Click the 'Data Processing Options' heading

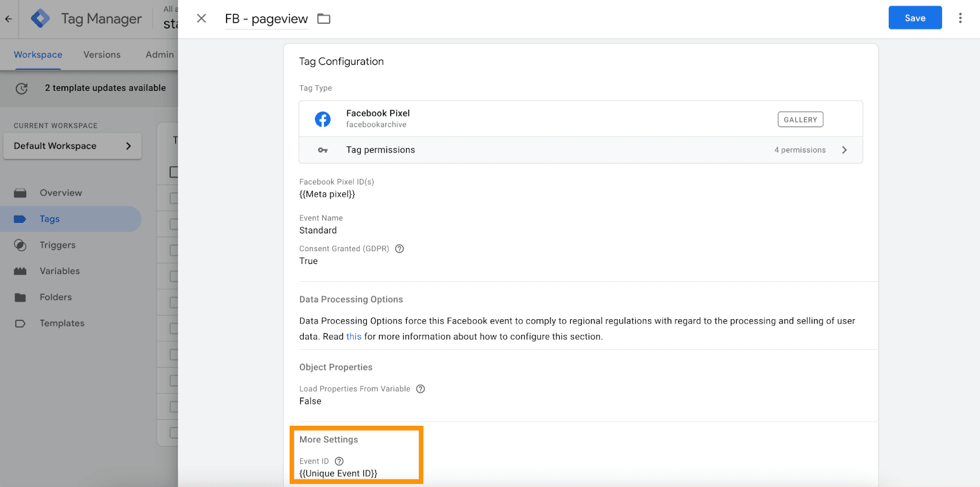(x=351, y=300)
